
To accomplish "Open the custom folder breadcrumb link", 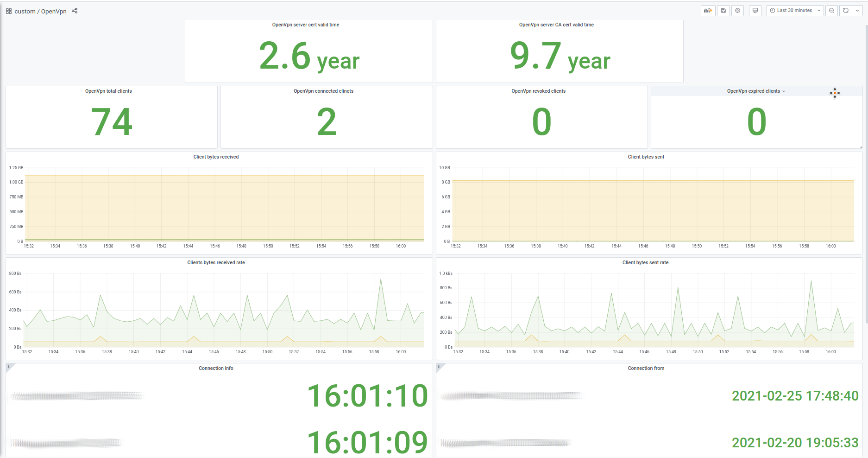I will (x=25, y=11).
